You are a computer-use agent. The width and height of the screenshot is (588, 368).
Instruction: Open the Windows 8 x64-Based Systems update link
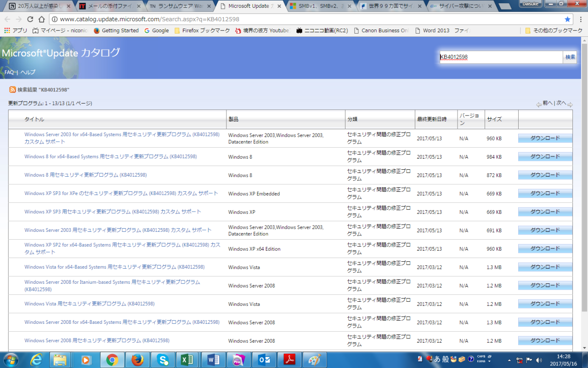110,157
